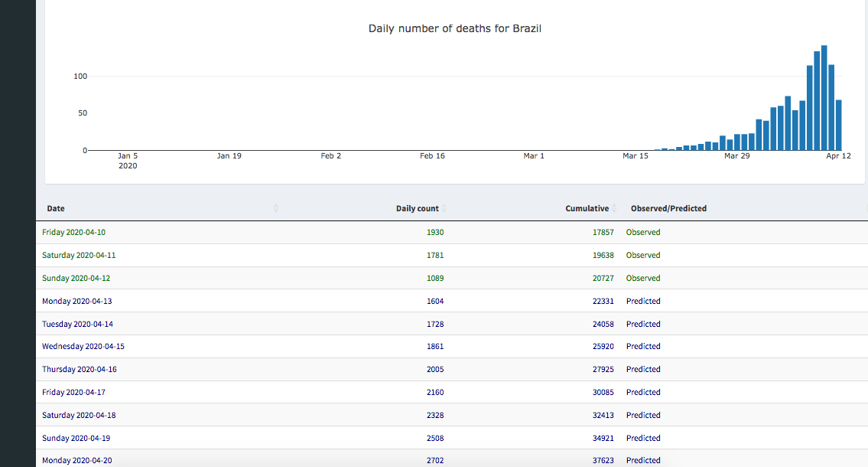The image size is (868, 467).
Task: Click cumulative value 34921 for Sunday 2020-04-19
Action: pos(603,438)
